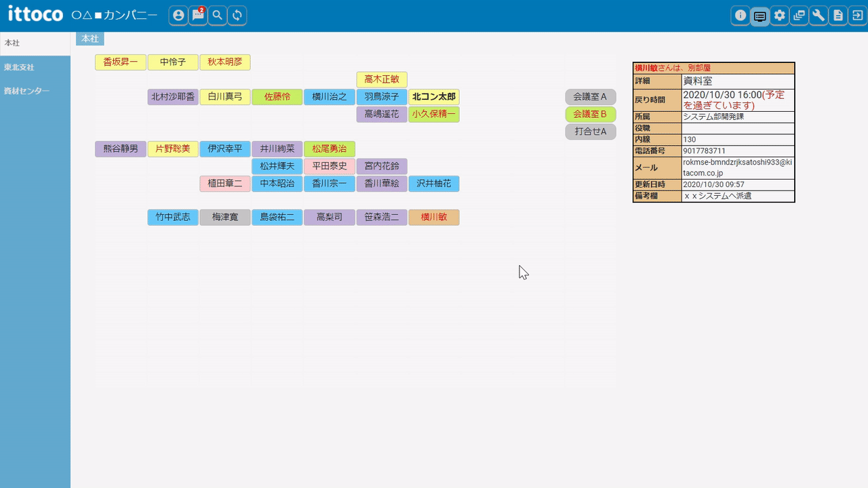The height and width of the screenshot is (488, 868).
Task: Click the 北コン太郎 name tile
Action: coord(433,97)
